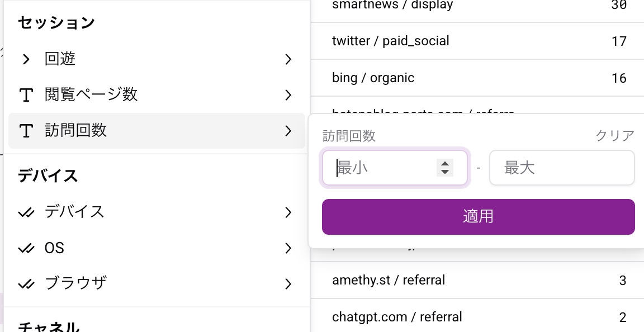This screenshot has width=644, height=332.
Task: Increase 最小 value with spinner up arrow
Action: pyautogui.click(x=445, y=164)
